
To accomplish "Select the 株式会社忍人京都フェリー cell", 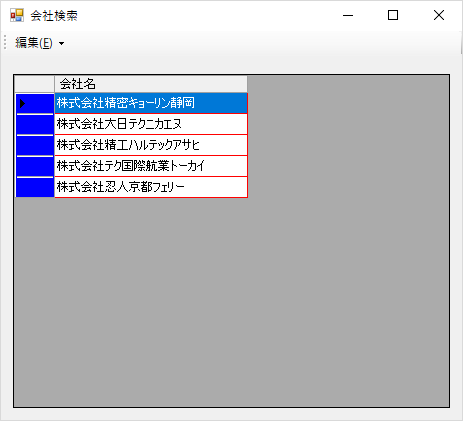I will click(151, 187).
